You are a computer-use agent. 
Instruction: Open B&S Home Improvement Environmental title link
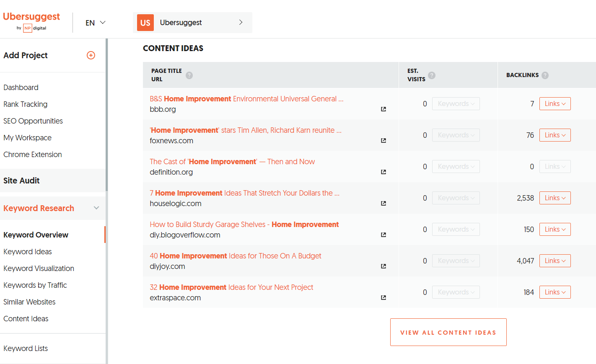coord(246,99)
